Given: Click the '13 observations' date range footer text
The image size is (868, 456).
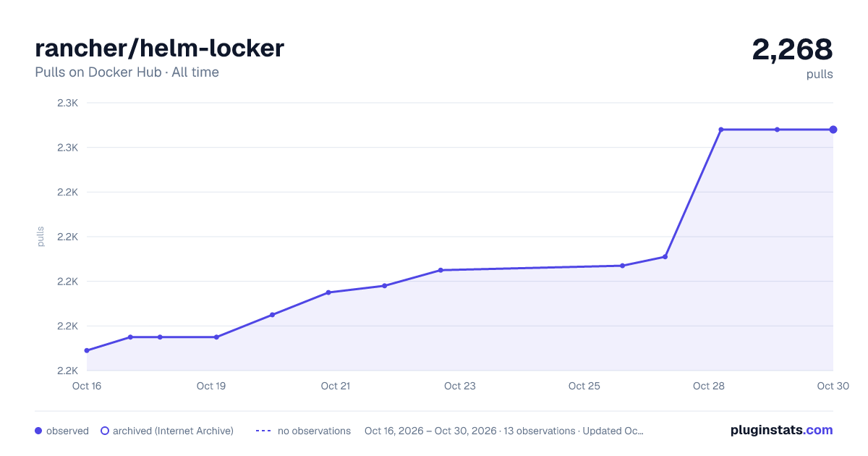Looking at the screenshot, I should [504, 431].
